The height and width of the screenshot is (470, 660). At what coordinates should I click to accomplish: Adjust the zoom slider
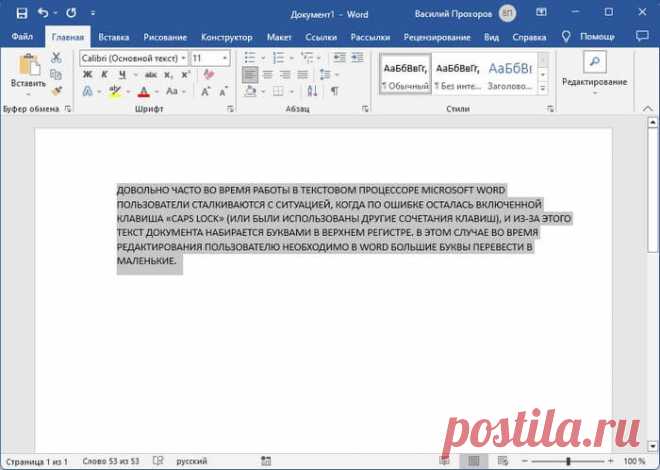(x=568, y=461)
